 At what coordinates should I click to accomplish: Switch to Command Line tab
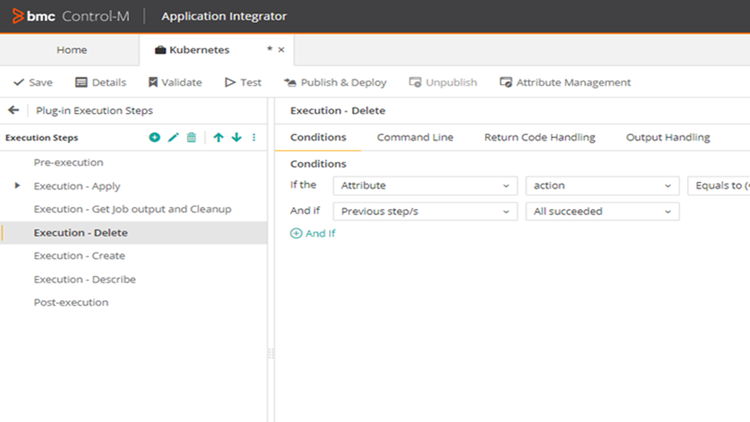(x=415, y=137)
